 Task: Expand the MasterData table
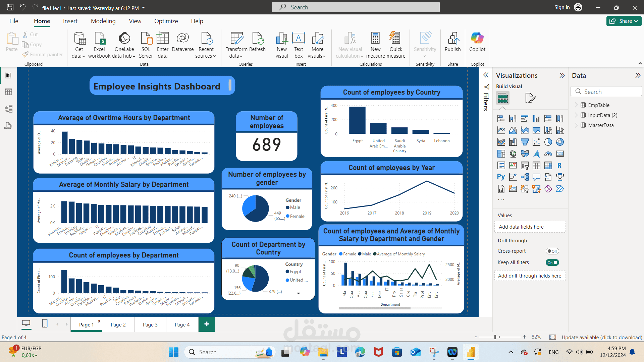[576, 125]
